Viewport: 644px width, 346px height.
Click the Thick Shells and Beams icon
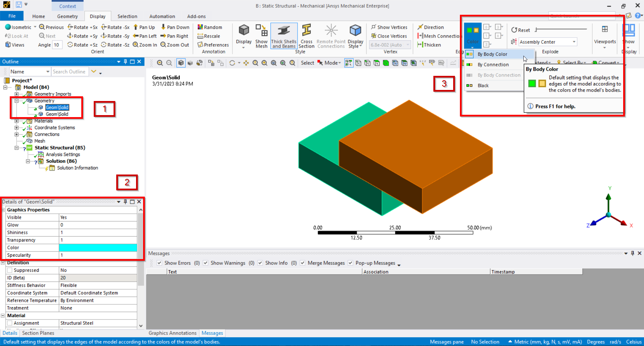point(284,31)
